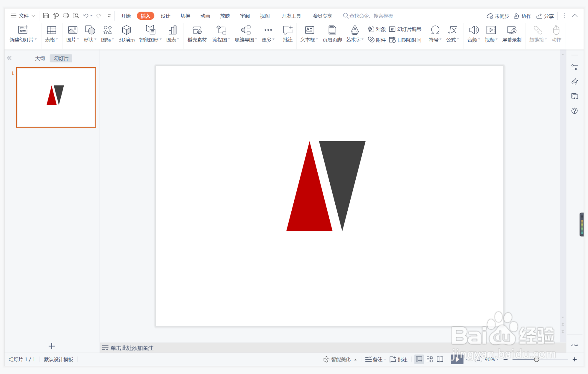
Task: Select slide 1 thumbnail
Action: click(x=56, y=97)
